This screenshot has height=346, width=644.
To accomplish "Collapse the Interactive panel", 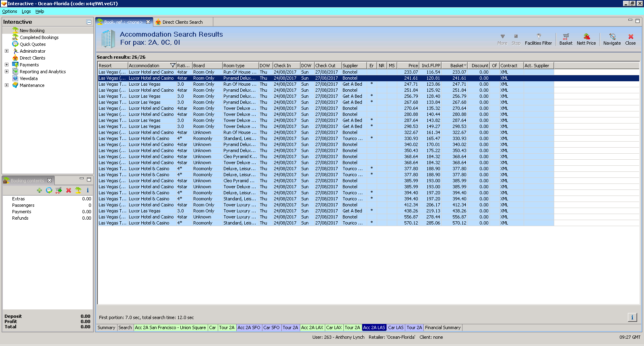I will (x=89, y=22).
